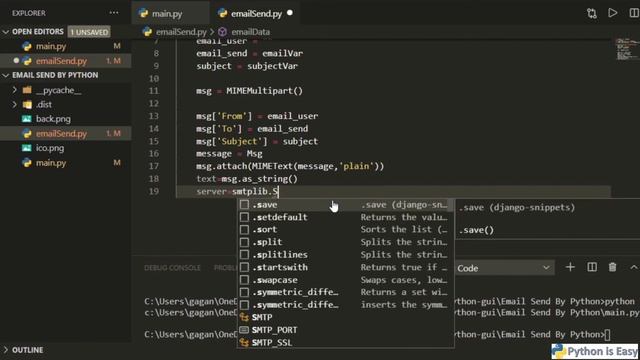Close unsaved emailSend.py tab via dot

tap(290, 13)
